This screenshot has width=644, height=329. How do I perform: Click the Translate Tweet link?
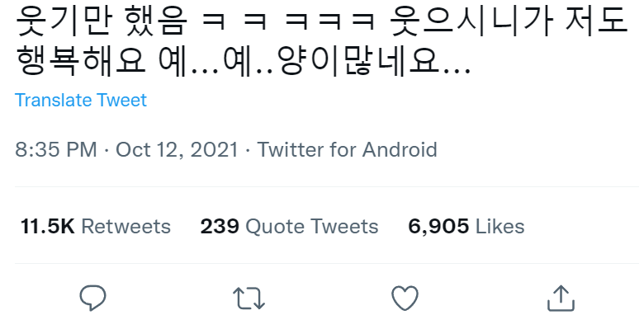click(x=81, y=100)
